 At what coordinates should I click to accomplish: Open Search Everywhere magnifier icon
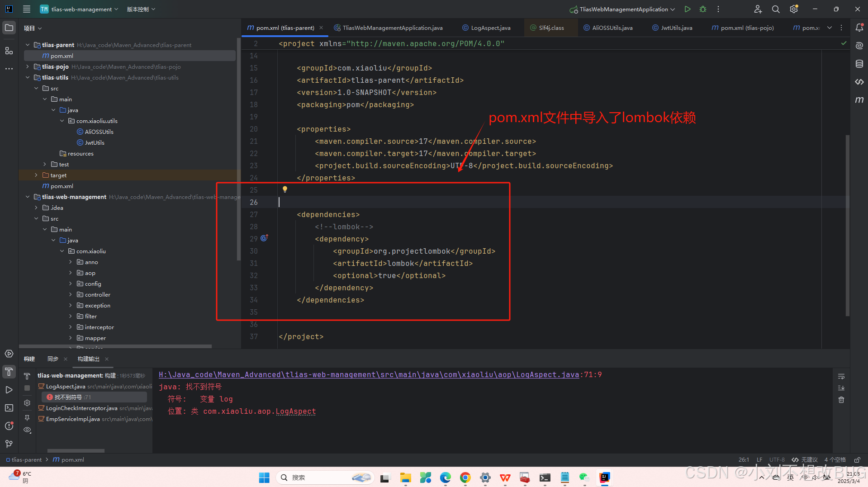point(775,9)
